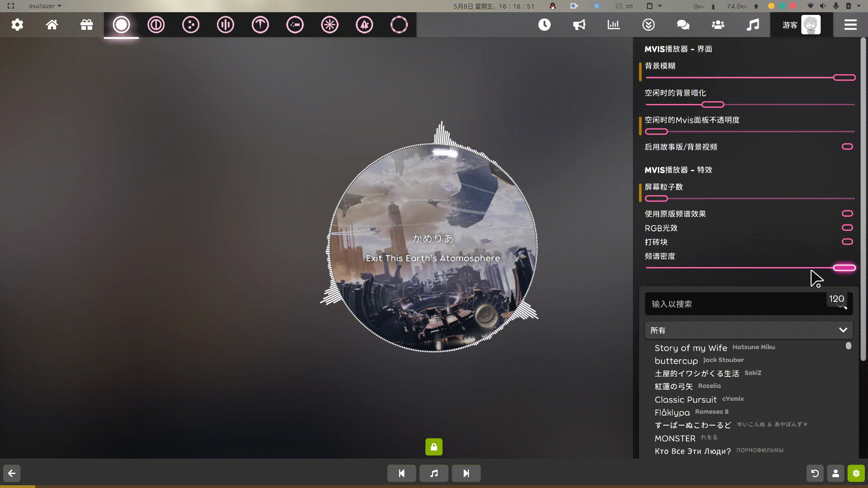Select the 4K ruleset icon
Viewport: 868px width, 488px height.
coord(364,24)
